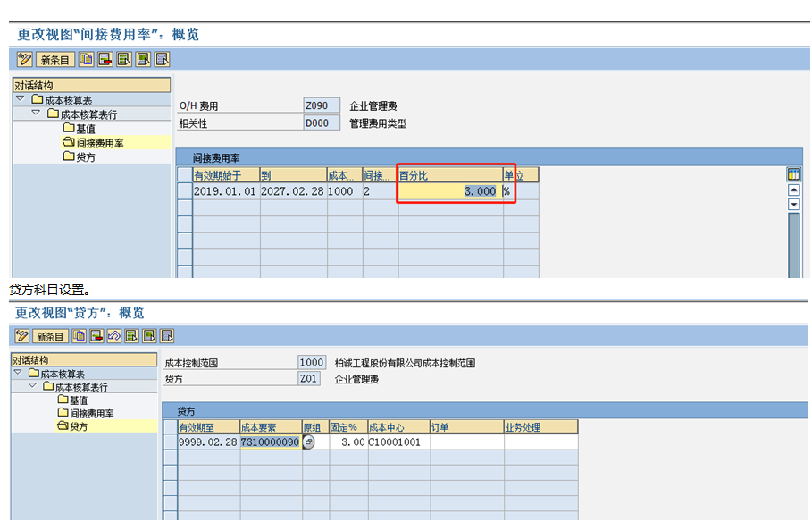Click 成本控制范围 field showing 1000
Viewport: 812px width, 522px height.
pyautogui.click(x=312, y=362)
